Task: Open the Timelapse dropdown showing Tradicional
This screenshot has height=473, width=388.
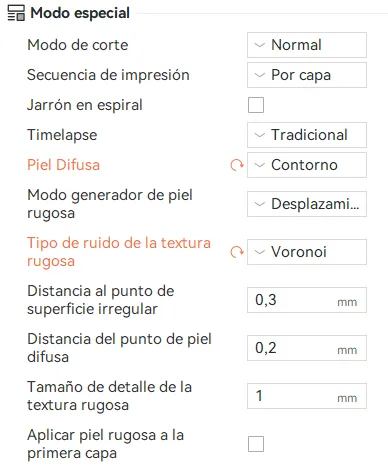Action: click(307, 135)
